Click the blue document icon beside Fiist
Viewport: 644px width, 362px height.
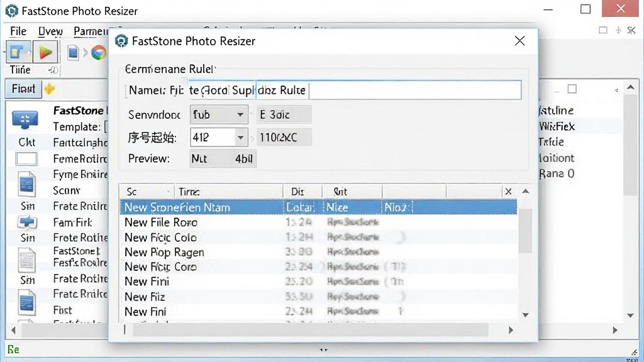pyautogui.click(x=26, y=303)
